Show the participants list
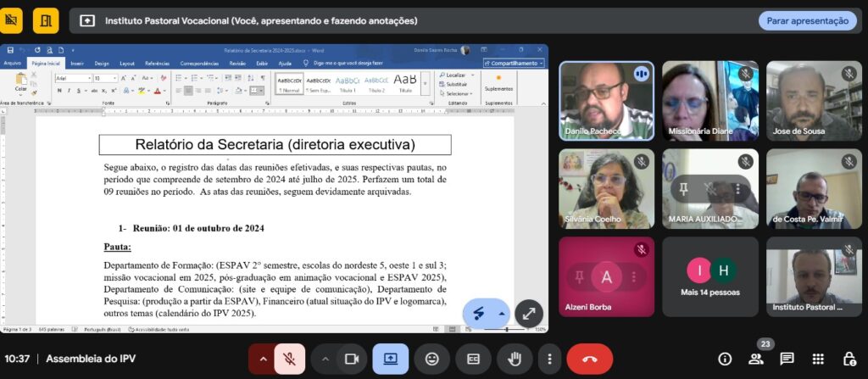This screenshot has height=379, width=868. coord(755,359)
